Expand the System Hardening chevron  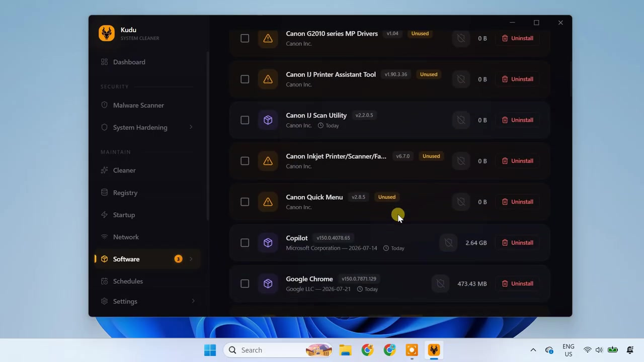(x=191, y=127)
